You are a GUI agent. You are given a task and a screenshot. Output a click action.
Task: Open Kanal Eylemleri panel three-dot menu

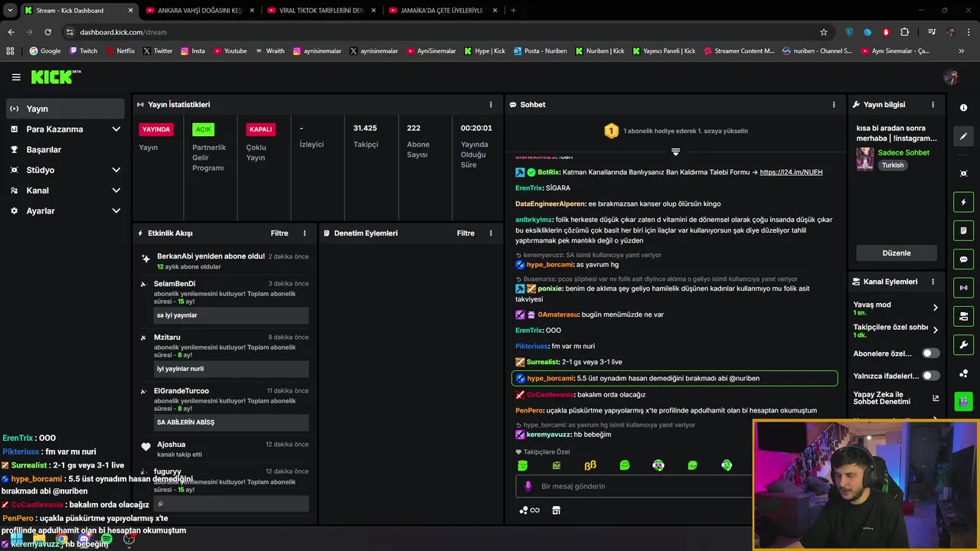[933, 282]
